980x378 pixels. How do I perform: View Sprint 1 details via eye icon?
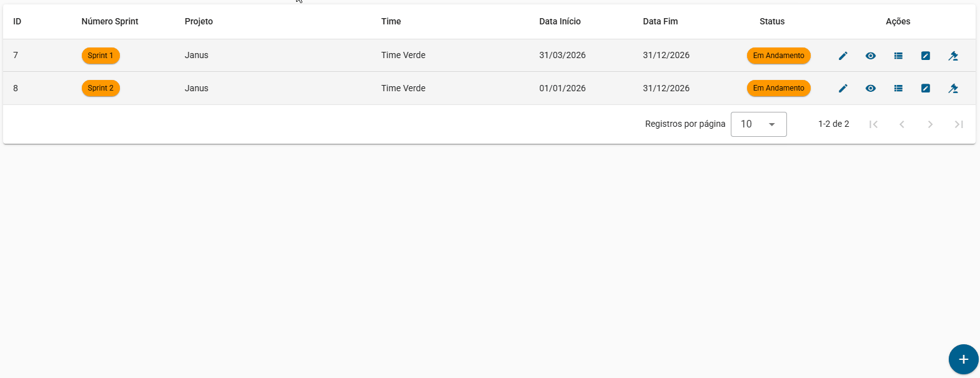[x=871, y=56]
